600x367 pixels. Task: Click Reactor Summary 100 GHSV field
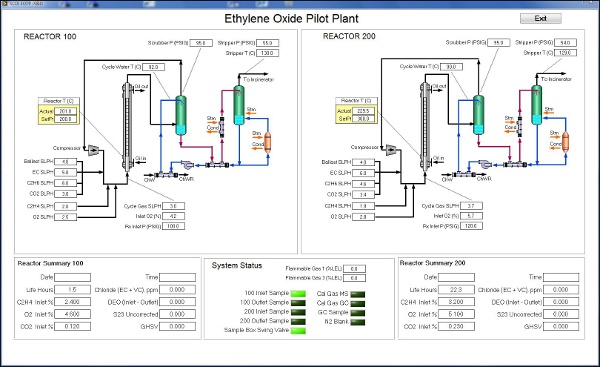coord(177,326)
